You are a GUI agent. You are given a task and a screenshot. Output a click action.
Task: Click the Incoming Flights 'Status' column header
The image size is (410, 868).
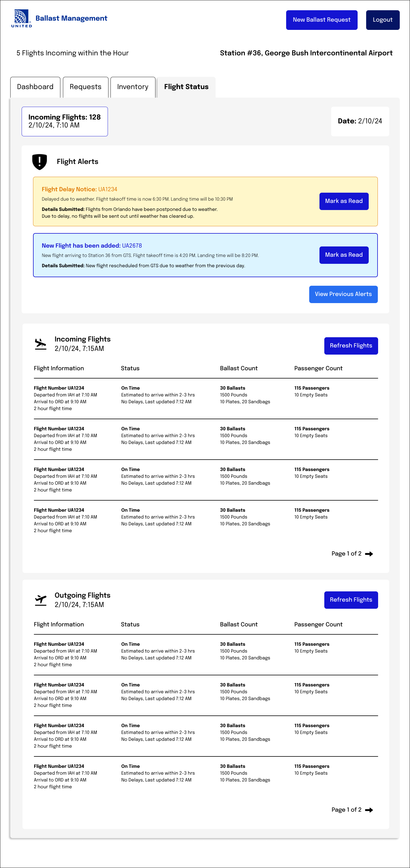pos(130,368)
